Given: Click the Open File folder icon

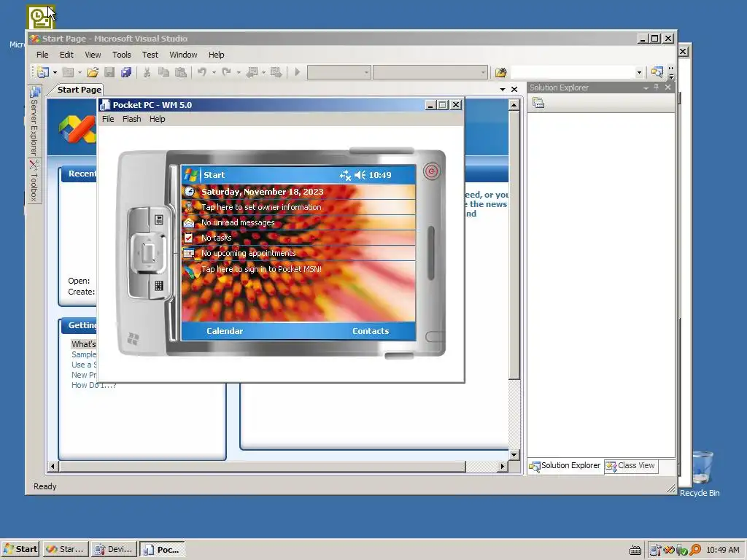Looking at the screenshot, I should 92,72.
